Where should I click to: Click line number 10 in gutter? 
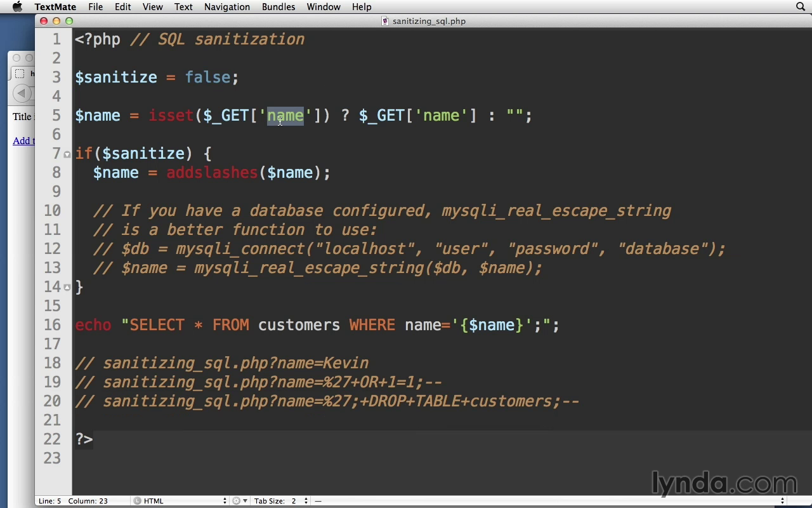click(53, 211)
